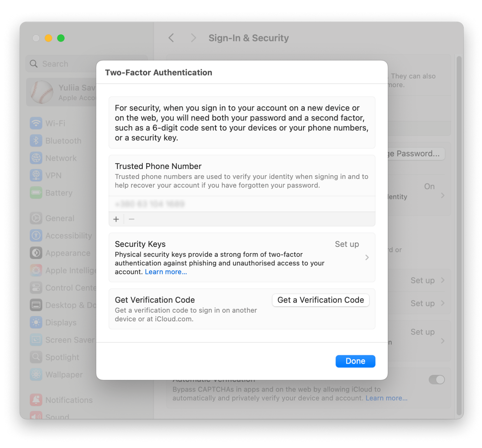Remove trusted phone number with minus
Image resolution: width=482 pixels, height=448 pixels.
[132, 219]
